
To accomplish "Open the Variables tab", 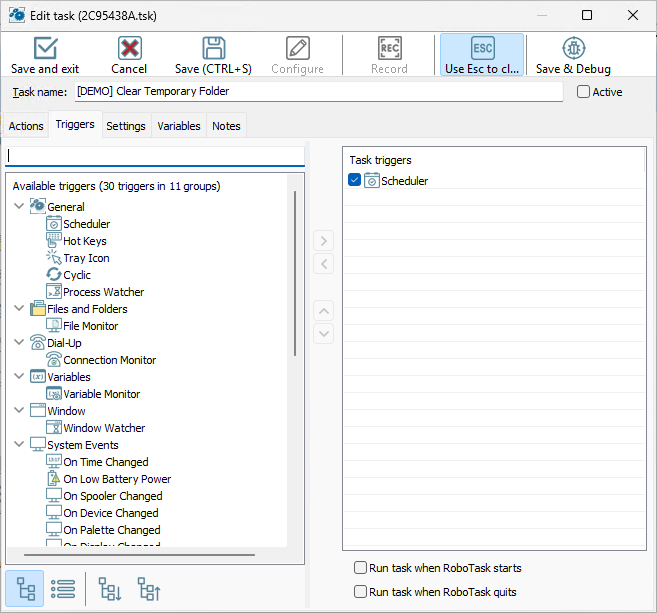I will tap(179, 126).
